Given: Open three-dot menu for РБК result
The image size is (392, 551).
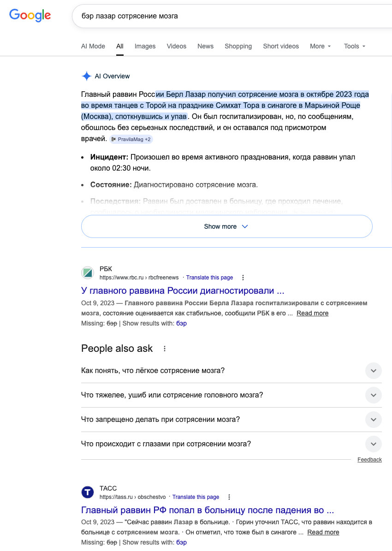Looking at the screenshot, I should click(x=243, y=278).
